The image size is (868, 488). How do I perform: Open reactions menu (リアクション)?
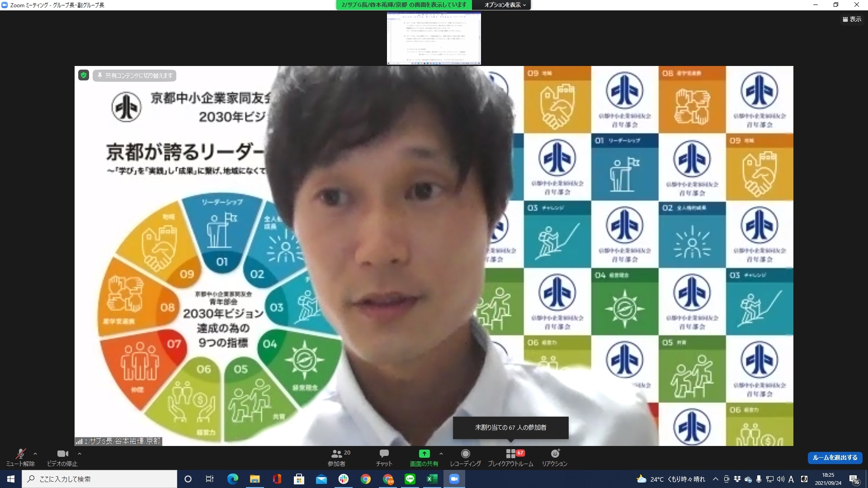pyautogui.click(x=555, y=457)
